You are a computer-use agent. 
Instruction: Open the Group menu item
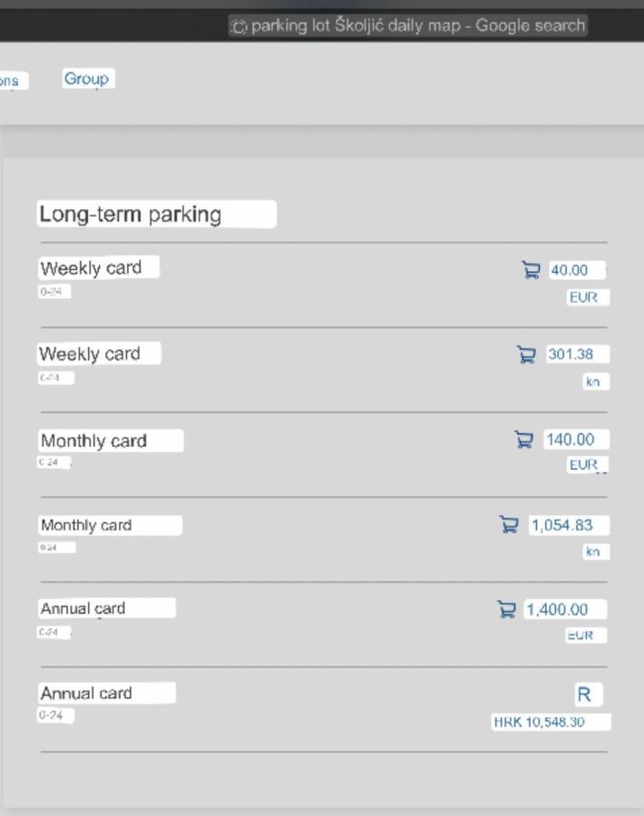(88, 79)
